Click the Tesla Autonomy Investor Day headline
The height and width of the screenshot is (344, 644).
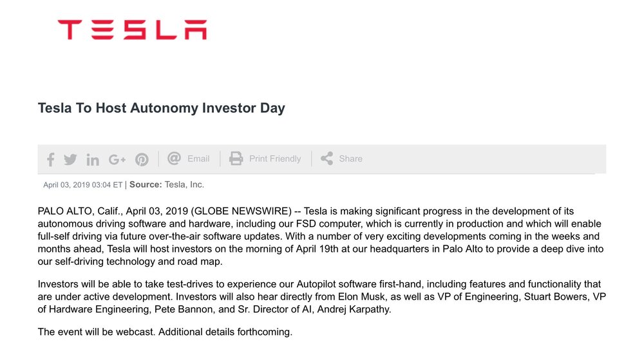point(161,108)
